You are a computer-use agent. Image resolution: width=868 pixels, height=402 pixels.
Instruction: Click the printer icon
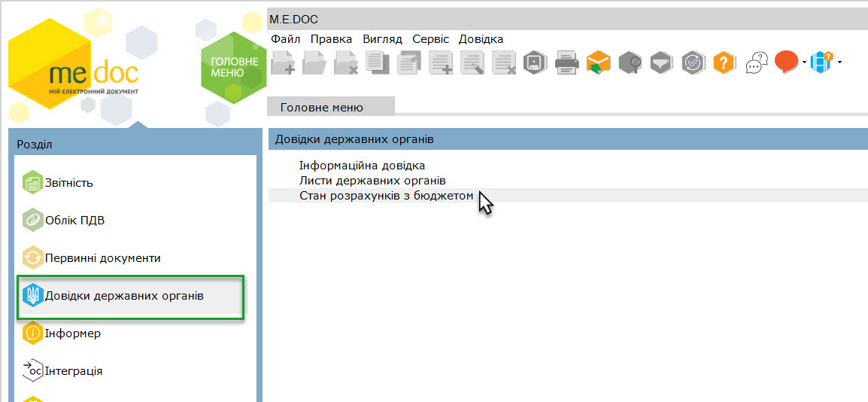pyautogui.click(x=567, y=62)
